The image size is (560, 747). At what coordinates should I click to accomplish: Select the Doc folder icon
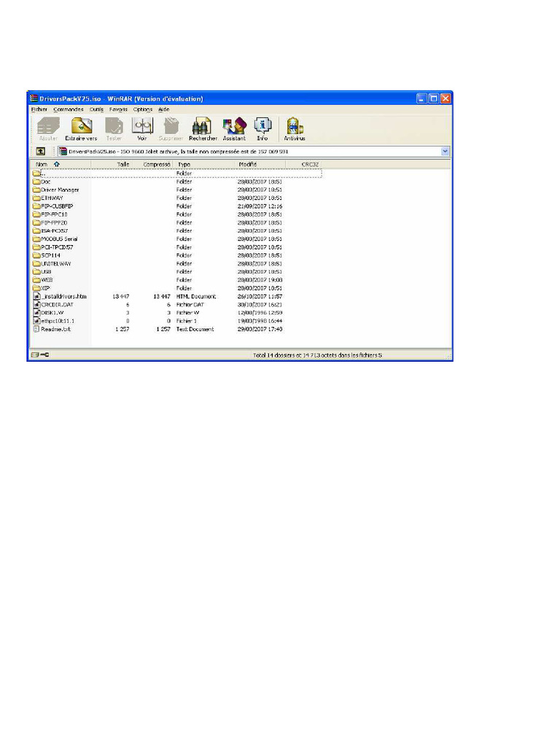click(x=36, y=182)
